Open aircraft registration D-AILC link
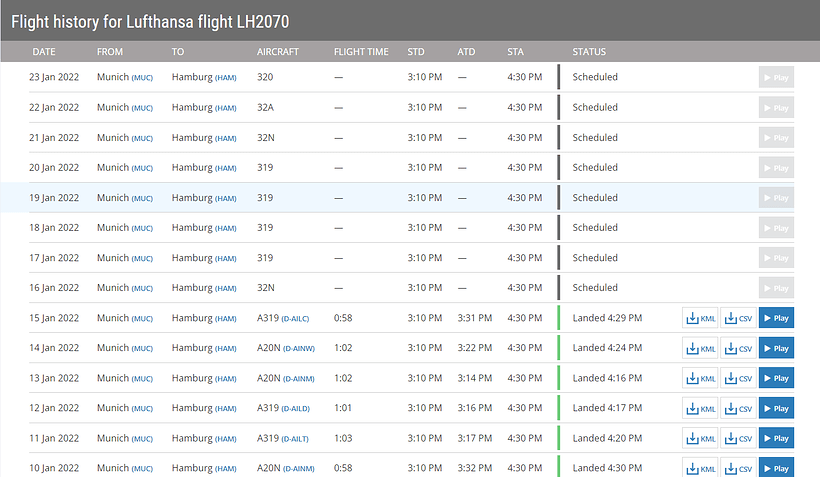The image size is (820, 477). tap(294, 318)
